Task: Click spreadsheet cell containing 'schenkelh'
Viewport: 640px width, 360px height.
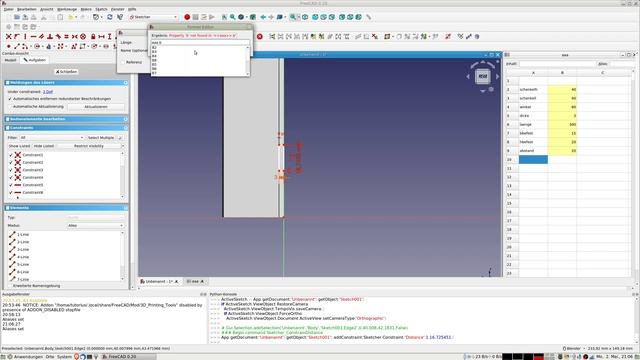Action: point(533,89)
